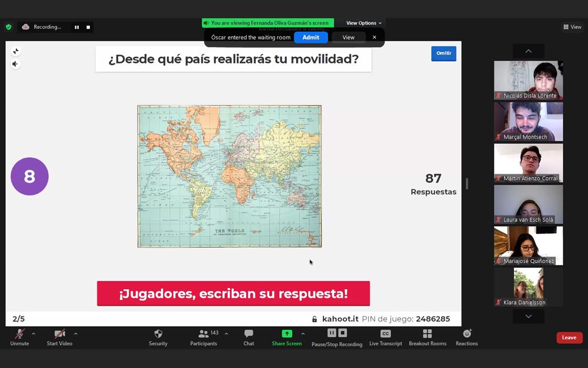Click the screen sharing notice for Fernanda Oliva Guzmán
588x368 pixels.
pyautogui.click(x=268, y=23)
